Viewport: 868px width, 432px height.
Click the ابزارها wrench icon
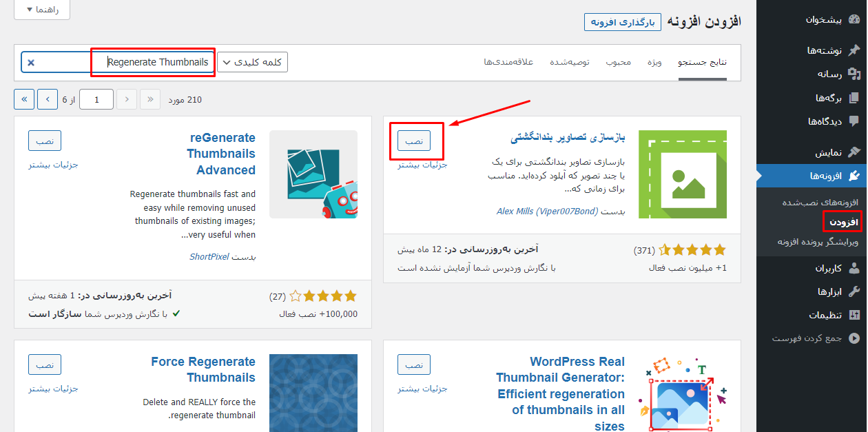tap(854, 291)
